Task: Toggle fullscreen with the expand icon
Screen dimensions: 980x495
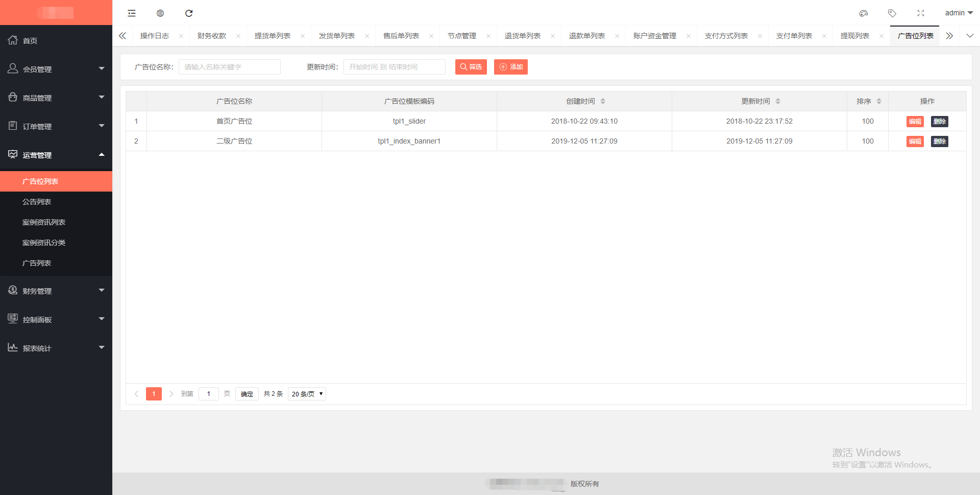Action: [x=921, y=13]
